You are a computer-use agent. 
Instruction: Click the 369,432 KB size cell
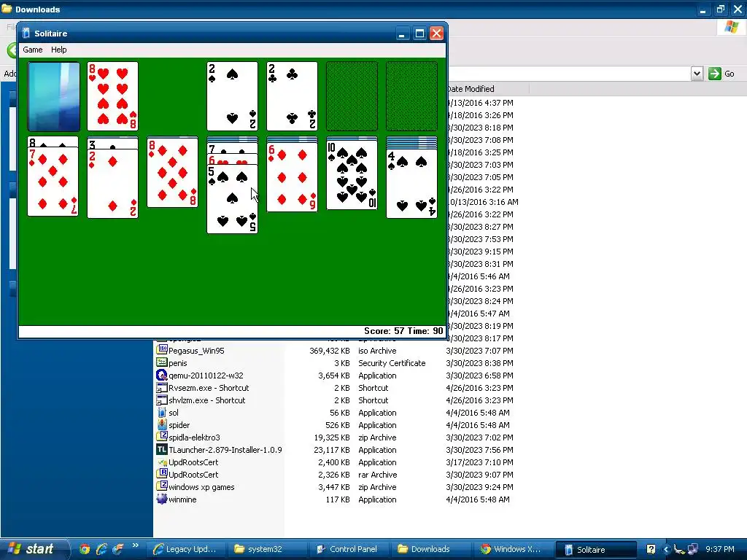click(x=330, y=351)
